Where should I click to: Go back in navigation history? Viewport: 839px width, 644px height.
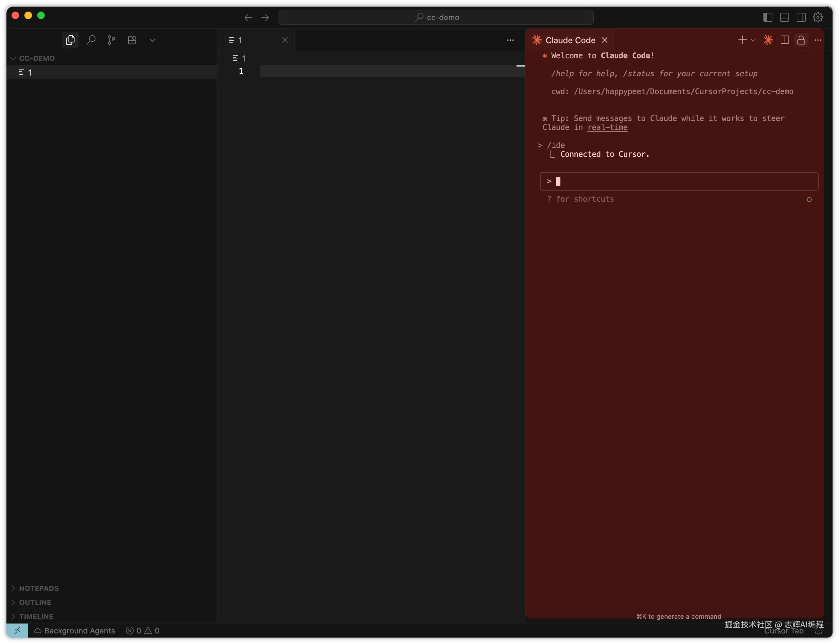pyautogui.click(x=248, y=17)
